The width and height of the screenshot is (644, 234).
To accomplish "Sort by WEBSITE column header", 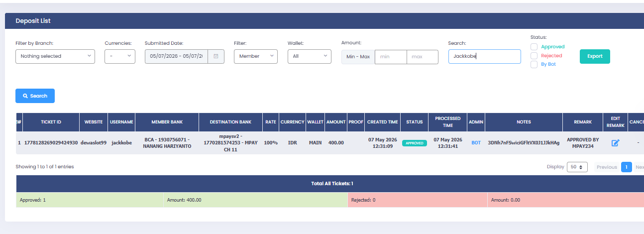I will (x=94, y=122).
